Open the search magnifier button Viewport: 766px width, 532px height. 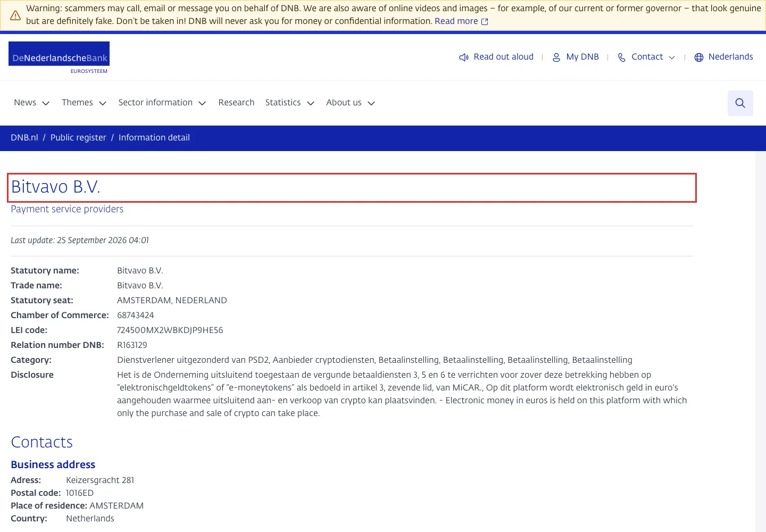click(740, 103)
